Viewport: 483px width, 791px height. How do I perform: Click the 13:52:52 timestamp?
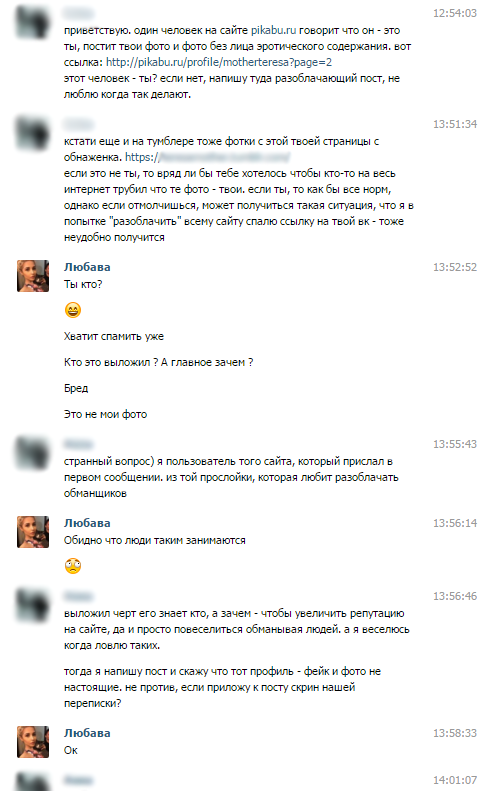(455, 267)
